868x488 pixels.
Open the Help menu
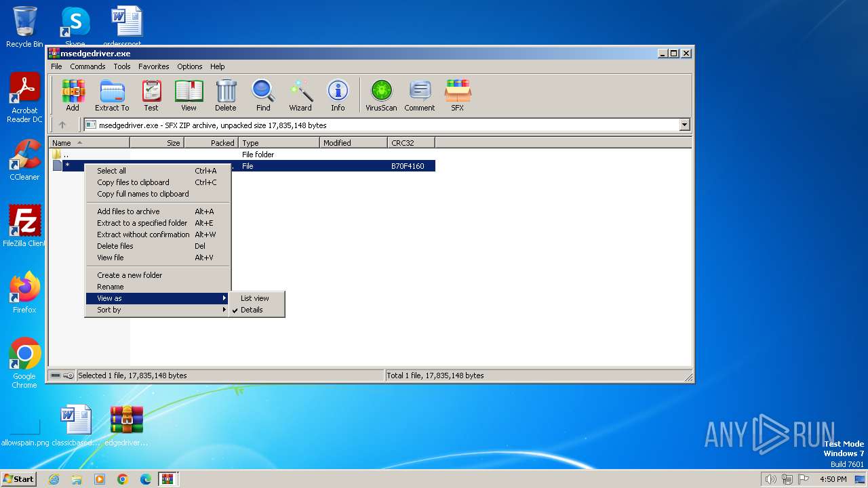point(217,66)
